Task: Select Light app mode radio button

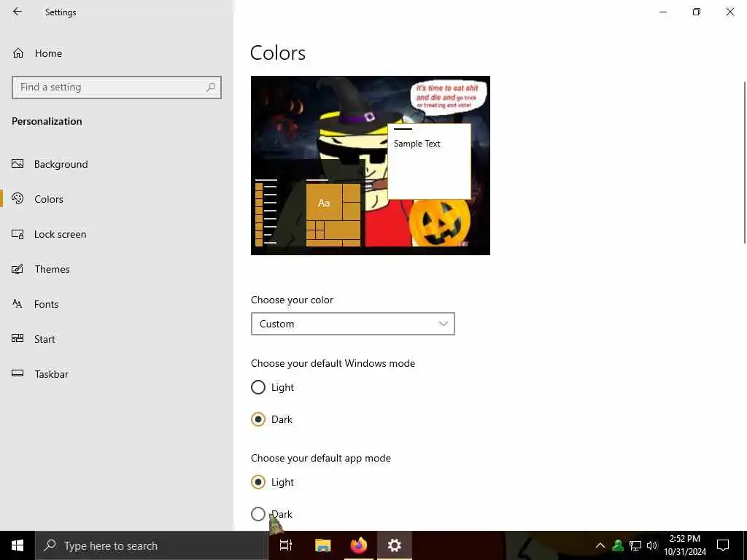Action: click(x=258, y=482)
